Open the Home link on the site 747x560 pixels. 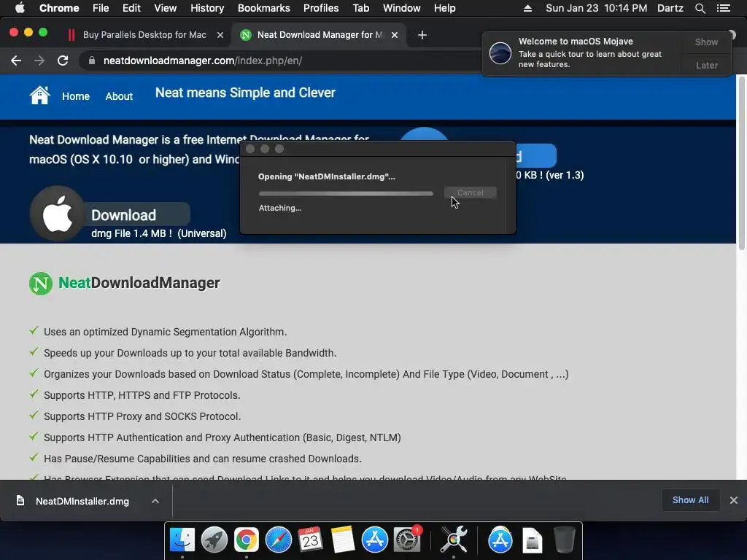(76, 96)
